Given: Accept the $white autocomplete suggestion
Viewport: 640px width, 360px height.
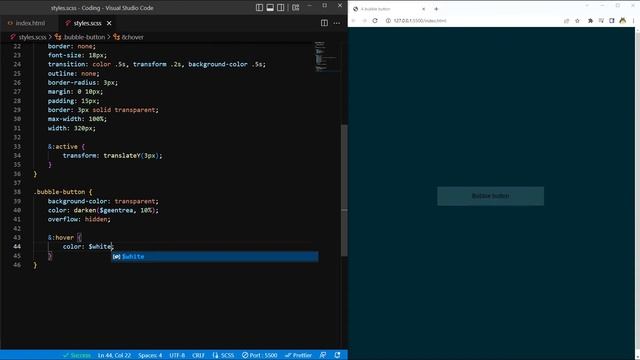Looking at the screenshot, I should [215, 256].
